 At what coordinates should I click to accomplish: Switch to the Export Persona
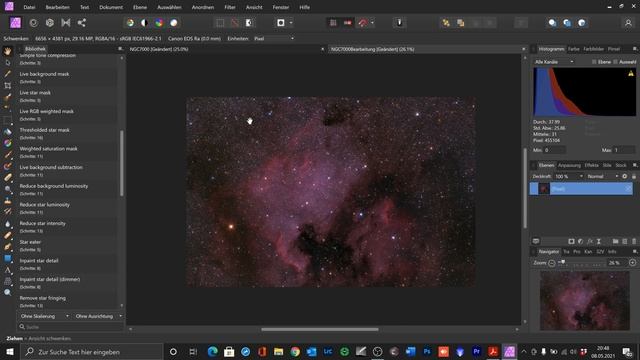(82, 23)
